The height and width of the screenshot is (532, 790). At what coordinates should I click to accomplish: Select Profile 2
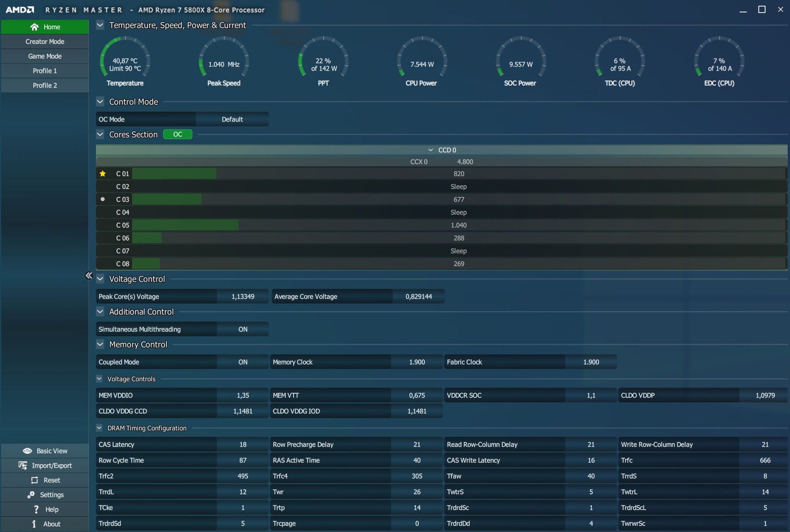coord(45,86)
